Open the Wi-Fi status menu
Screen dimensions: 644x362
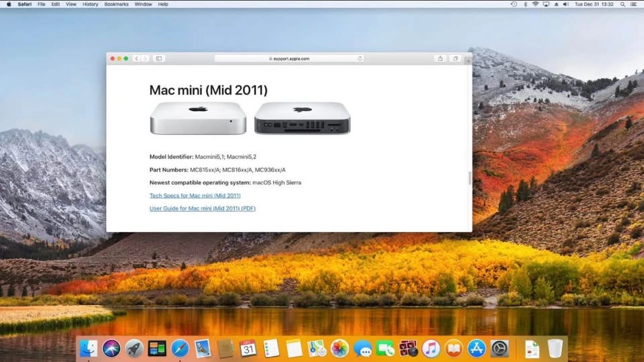[535, 4]
